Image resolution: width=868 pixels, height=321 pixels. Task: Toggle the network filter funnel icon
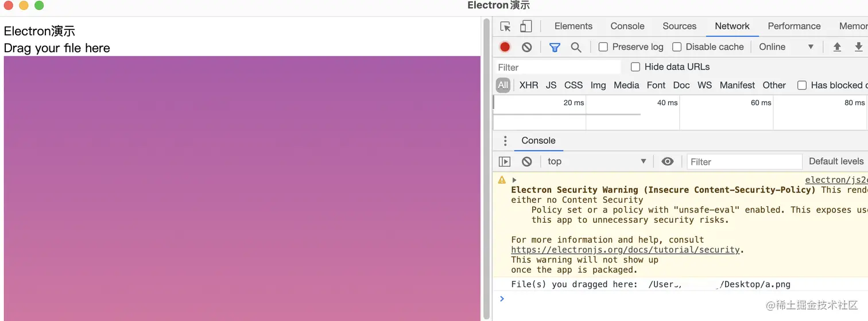[555, 47]
